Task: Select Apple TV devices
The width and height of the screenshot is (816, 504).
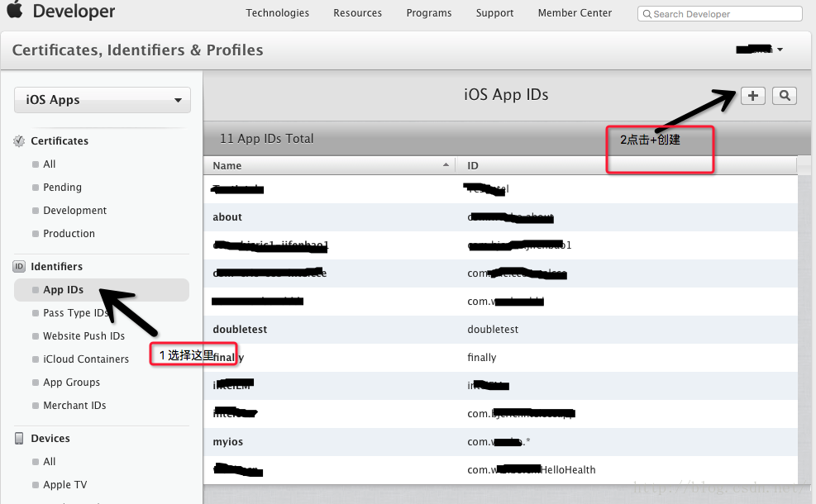Action: point(65,485)
